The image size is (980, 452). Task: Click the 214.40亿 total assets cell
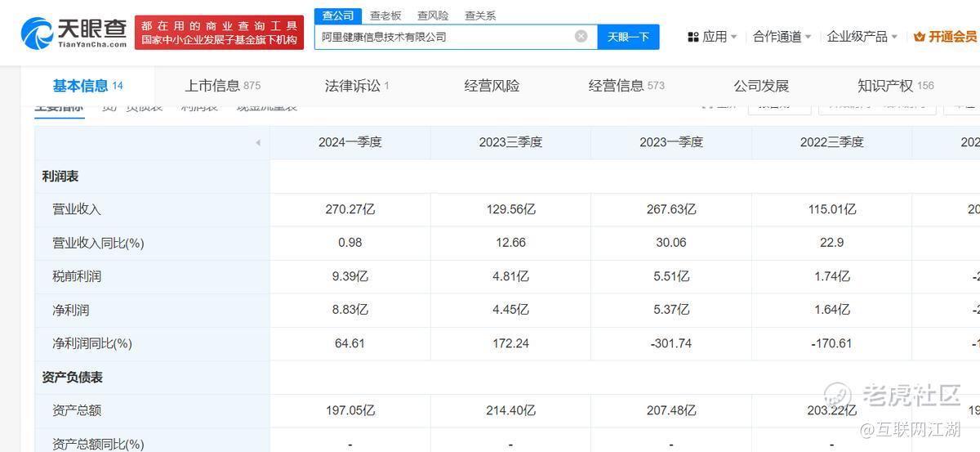pos(510,410)
